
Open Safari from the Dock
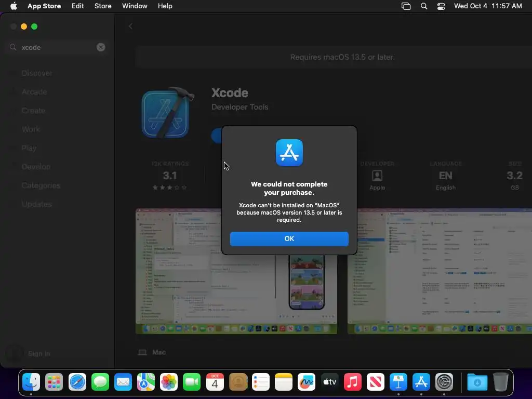click(x=77, y=382)
